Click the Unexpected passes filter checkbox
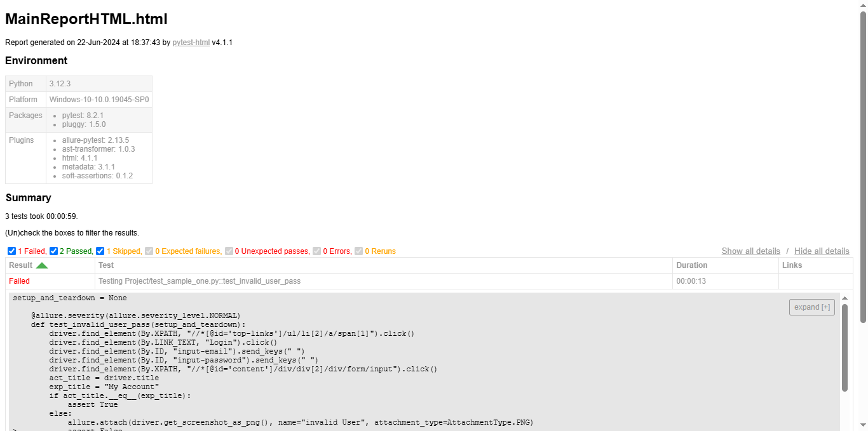 [x=229, y=251]
